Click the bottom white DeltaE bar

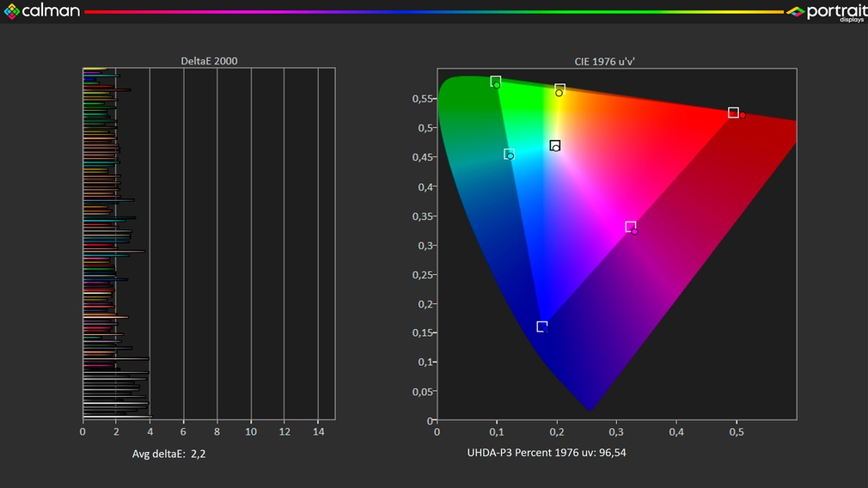118,417
